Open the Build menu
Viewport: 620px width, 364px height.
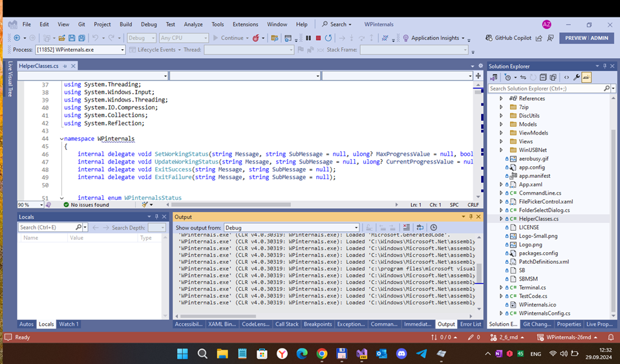coord(125,24)
